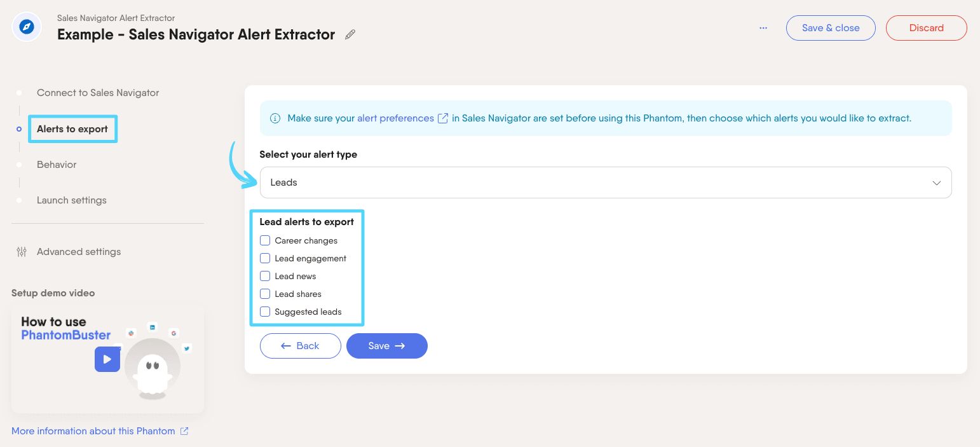Click the pencil icon to rename the Phantom
The width and height of the screenshot is (980, 447).
point(350,35)
